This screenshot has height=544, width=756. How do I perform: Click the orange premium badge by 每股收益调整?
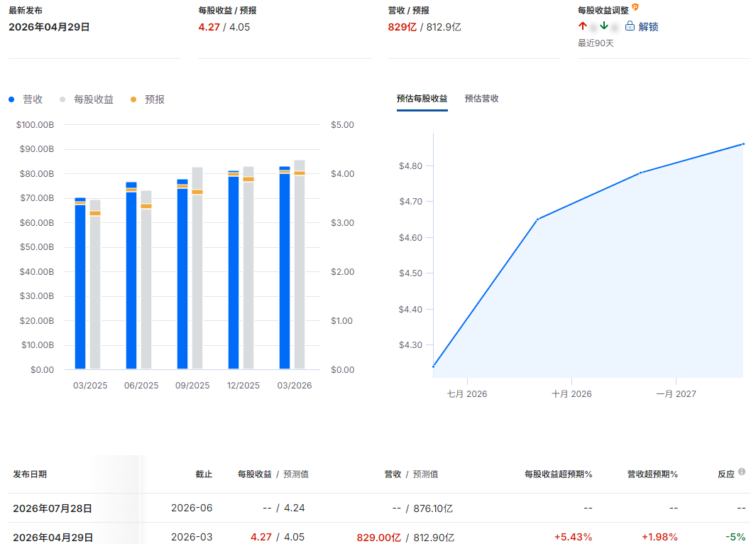pos(635,7)
